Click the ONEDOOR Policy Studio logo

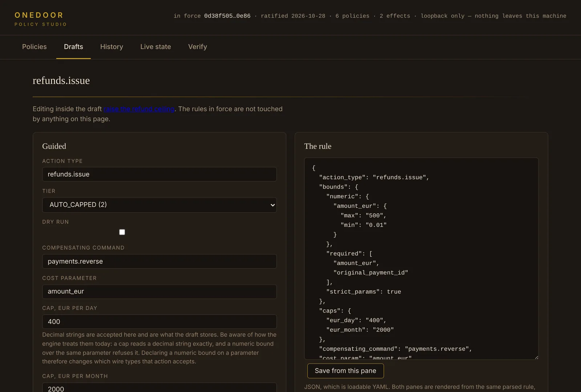coord(41,19)
